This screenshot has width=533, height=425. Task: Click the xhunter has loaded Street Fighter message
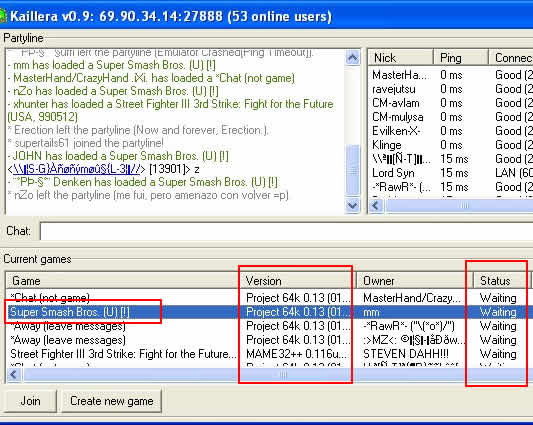click(x=171, y=110)
